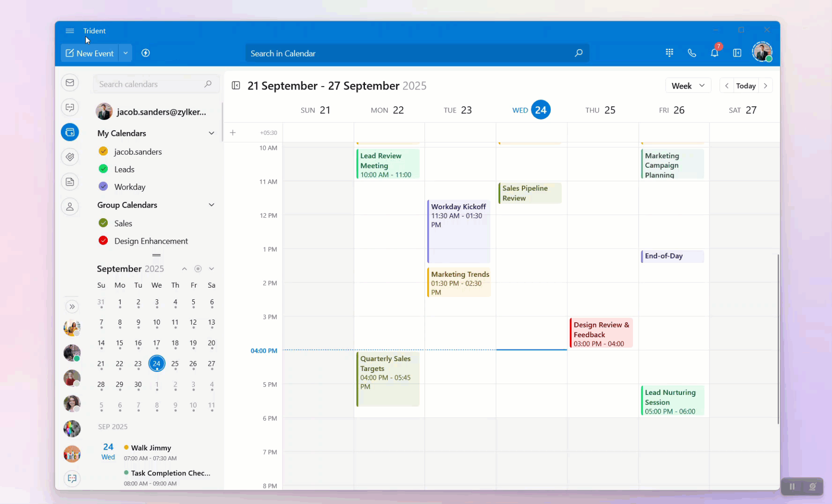This screenshot has height=504, width=832.
Task: Select the Calendar module icon in sidebar
Action: 70,132
